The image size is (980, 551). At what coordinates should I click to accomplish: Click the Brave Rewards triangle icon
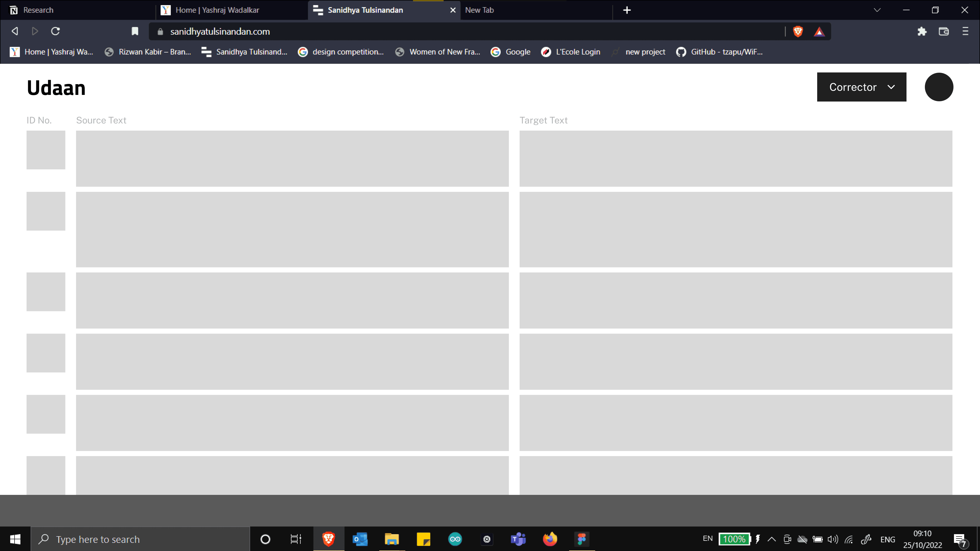(819, 32)
